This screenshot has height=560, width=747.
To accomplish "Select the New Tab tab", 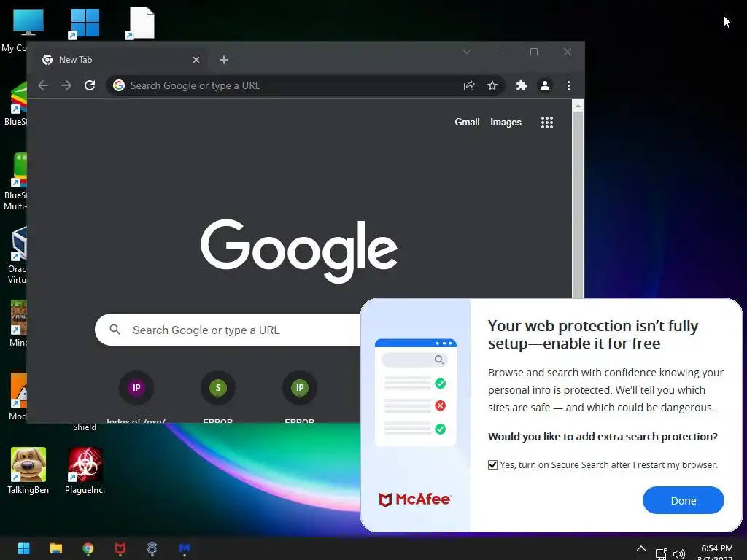I will coord(122,60).
